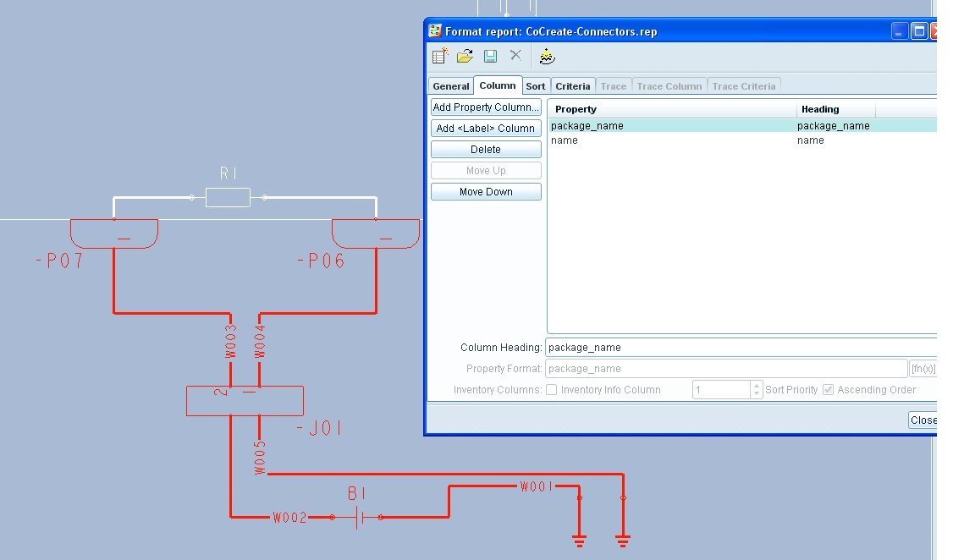Toggle the Inventory Info Column checkbox
Viewport: 975px width, 560px height.
(x=552, y=390)
